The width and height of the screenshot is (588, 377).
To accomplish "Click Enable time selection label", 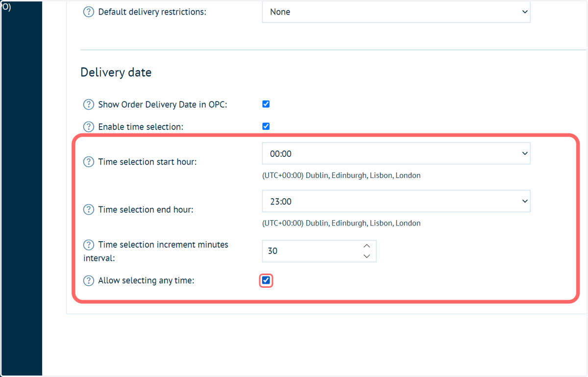I will tap(141, 126).
